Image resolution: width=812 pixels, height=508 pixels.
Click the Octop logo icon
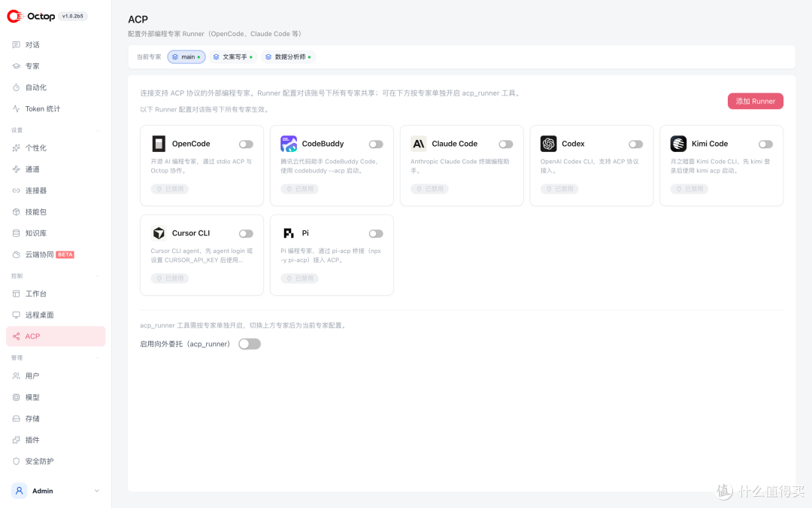click(x=15, y=16)
